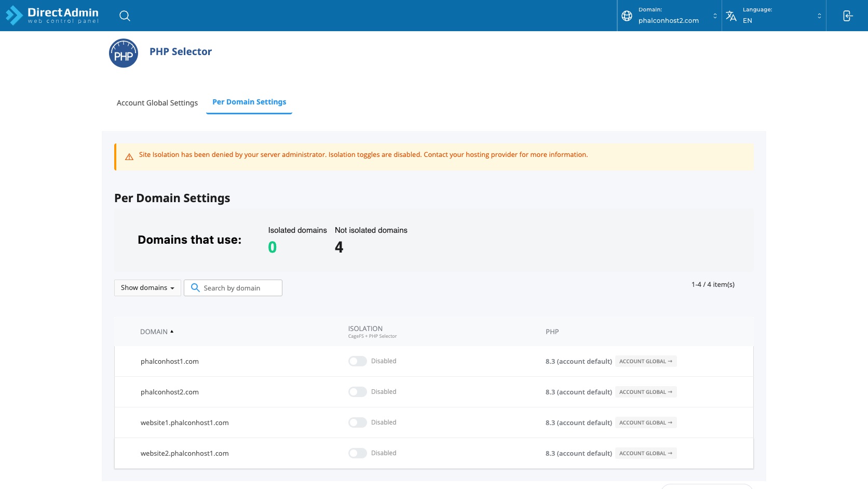
Task: Sort by the DOMAIN column header
Action: [157, 332]
